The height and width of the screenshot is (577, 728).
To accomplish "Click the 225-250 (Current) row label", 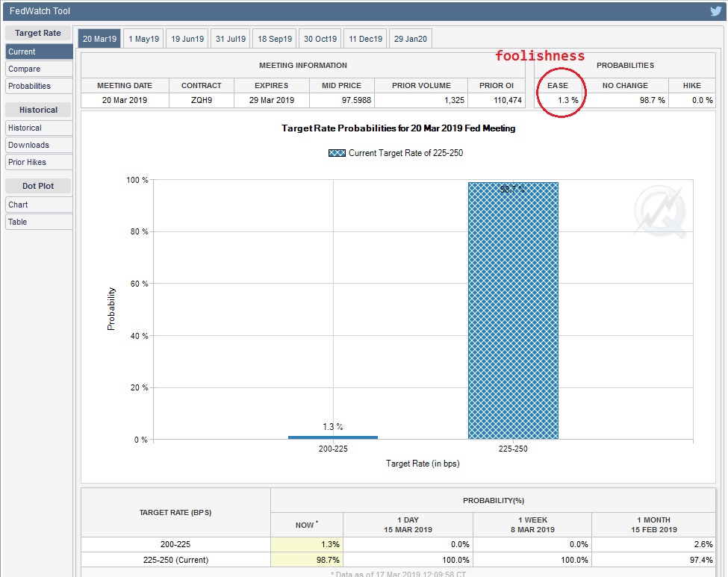I will (x=175, y=560).
